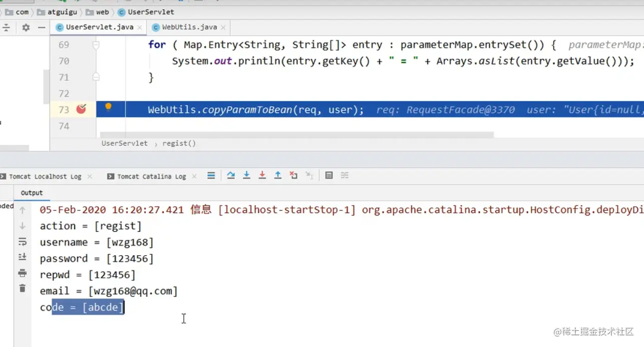
Task: Click the Run to Cursor icon
Action: (x=309, y=176)
